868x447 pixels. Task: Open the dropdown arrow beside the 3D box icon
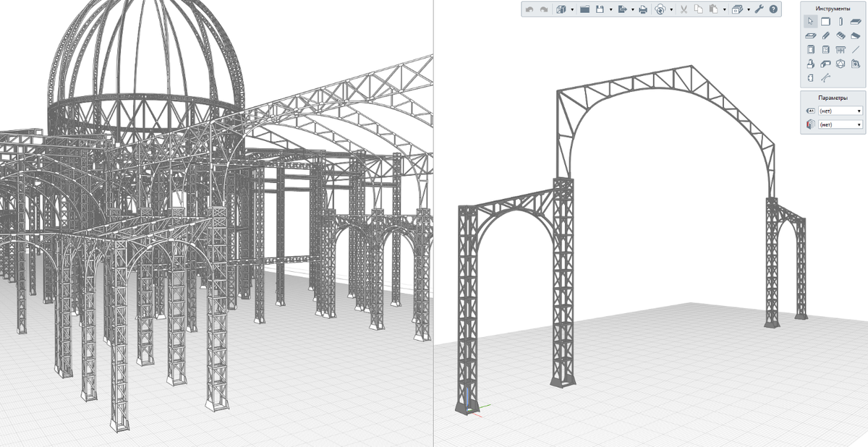(572, 9)
